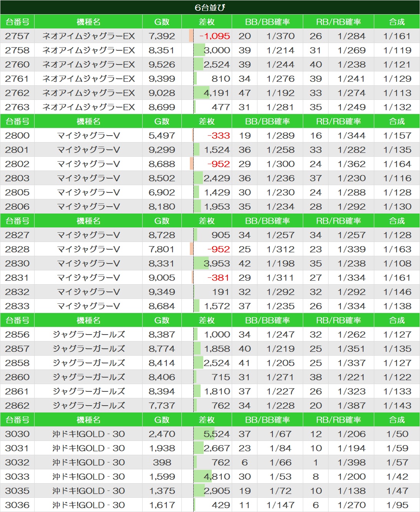The height and width of the screenshot is (512, 420).
Task: Click the -381 difference value
Action: (219, 278)
